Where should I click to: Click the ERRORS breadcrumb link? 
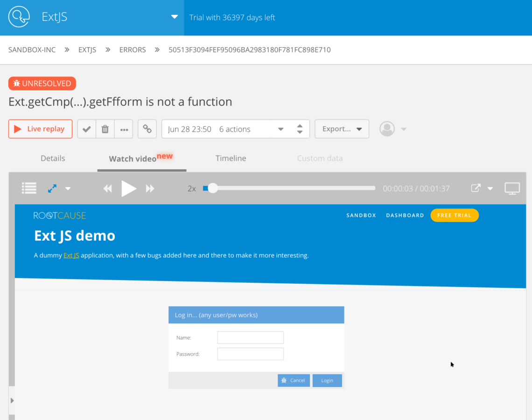click(x=133, y=50)
